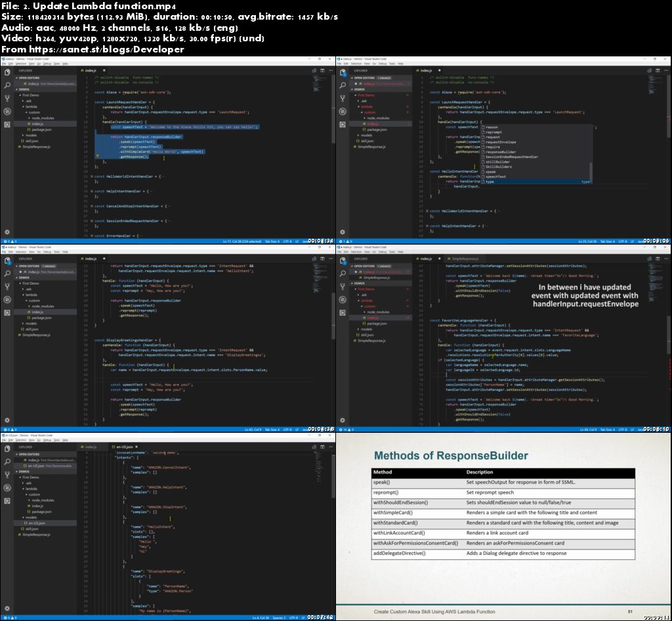Viewport: 672px width, 621px height.
Task: Open the Debug icon in the 00:04:38 frame
Action: click(7, 300)
